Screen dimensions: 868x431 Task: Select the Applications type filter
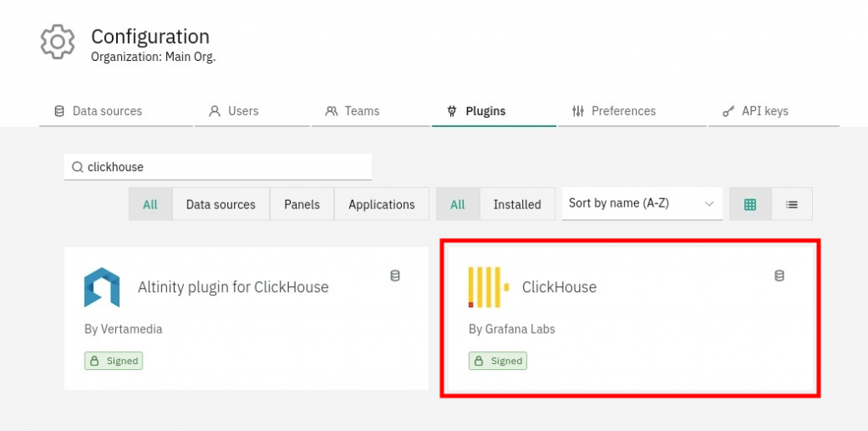pyautogui.click(x=381, y=204)
